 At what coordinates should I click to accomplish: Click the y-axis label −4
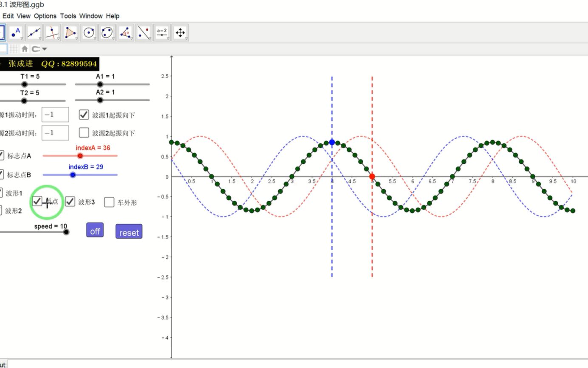tap(164, 338)
